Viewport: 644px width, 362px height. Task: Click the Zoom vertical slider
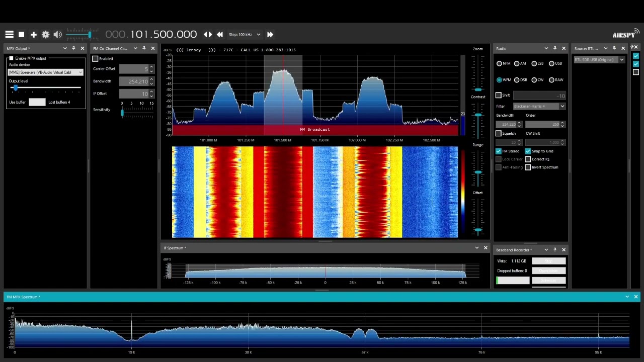click(477, 73)
